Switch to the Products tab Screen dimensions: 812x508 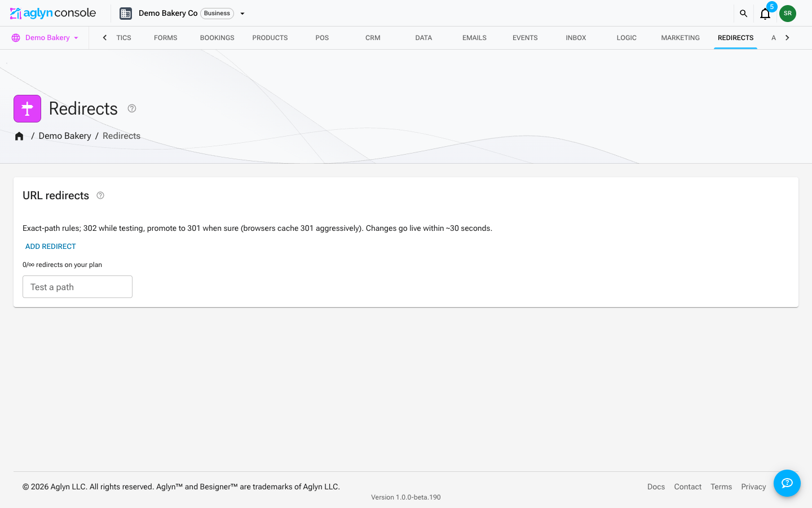(270, 38)
